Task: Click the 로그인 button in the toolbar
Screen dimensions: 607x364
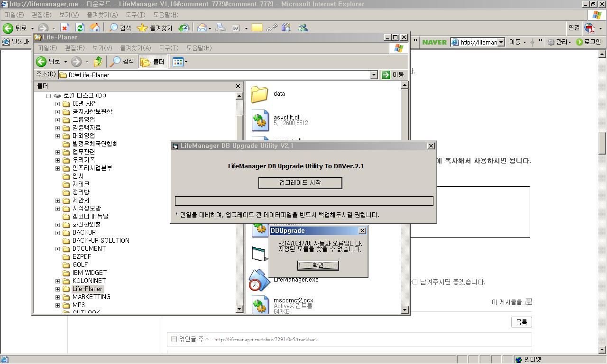Action: [589, 42]
